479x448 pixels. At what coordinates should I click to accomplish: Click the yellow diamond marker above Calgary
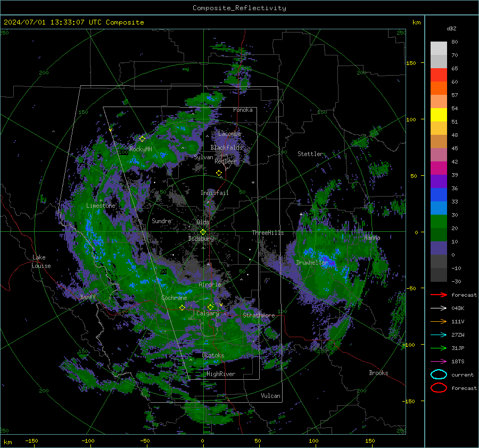click(210, 307)
